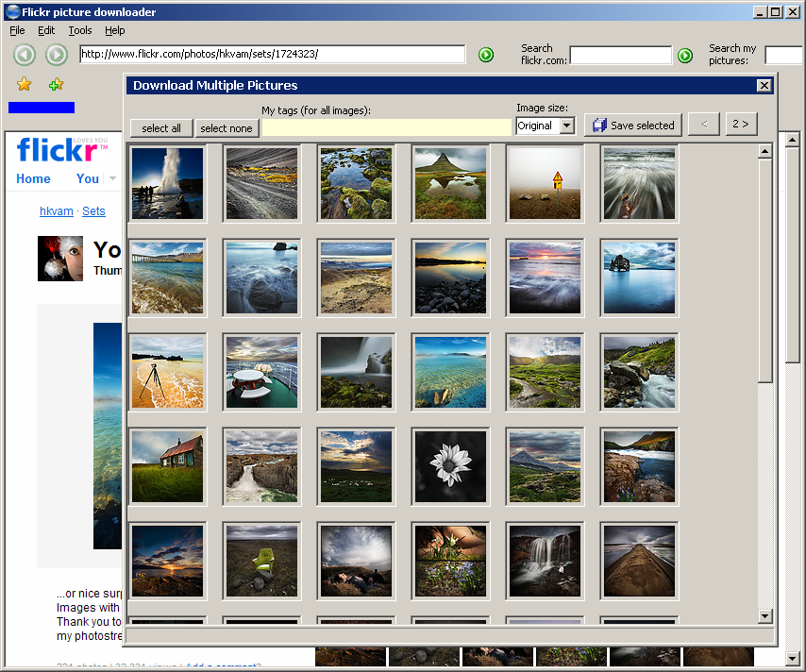Click the 'select none' button
The width and height of the screenshot is (806, 672).
point(227,127)
